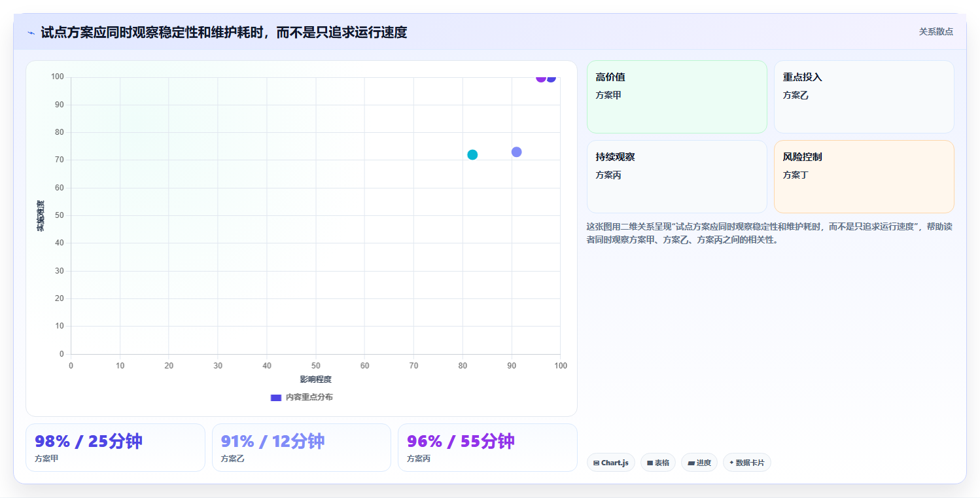Select the 进度 tag
This screenshot has width=980, height=498.
699,463
